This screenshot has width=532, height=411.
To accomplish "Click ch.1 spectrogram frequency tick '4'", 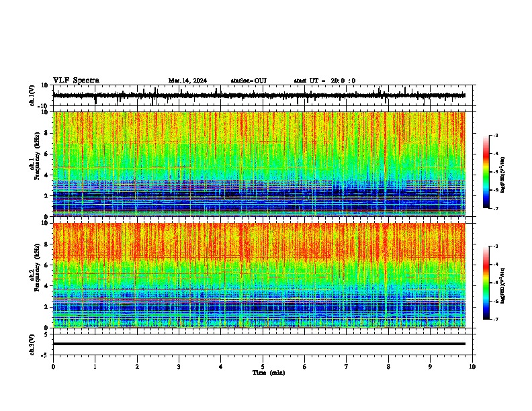I will [x=46, y=175].
